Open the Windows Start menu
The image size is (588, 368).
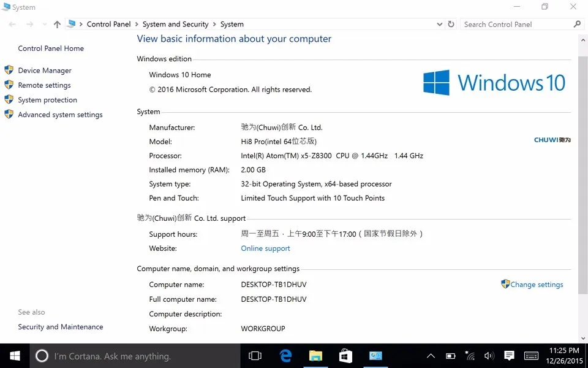pyautogui.click(x=15, y=356)
